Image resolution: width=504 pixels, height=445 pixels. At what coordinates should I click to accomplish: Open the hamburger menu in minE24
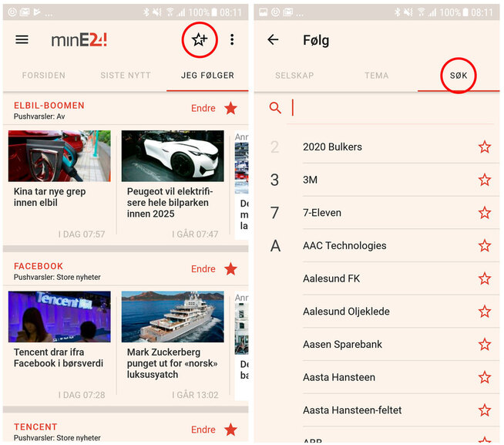click(x=22, y=39)
